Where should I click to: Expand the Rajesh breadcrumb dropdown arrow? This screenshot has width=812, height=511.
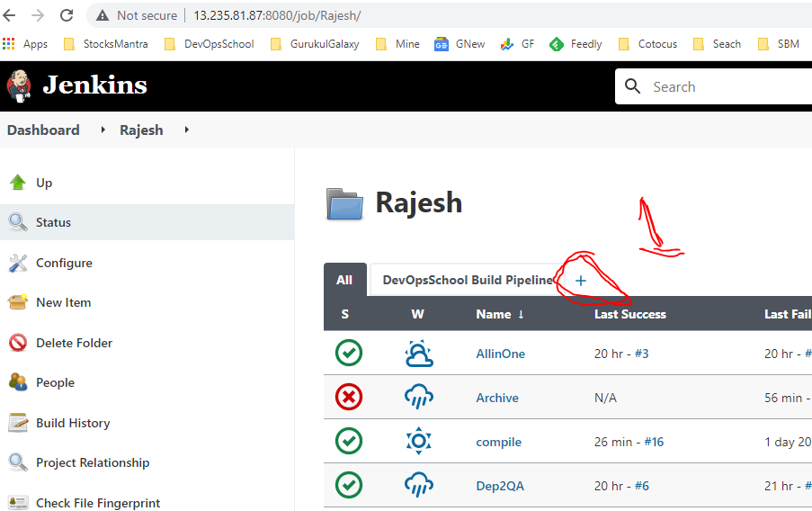(186, 130)
